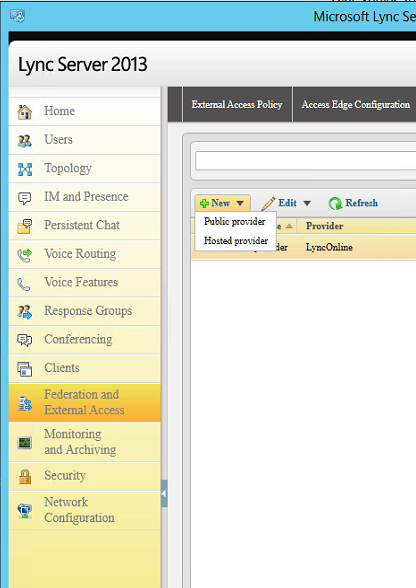Click the Edit button label
Viewport: 416px width, 588px height.
287,203
